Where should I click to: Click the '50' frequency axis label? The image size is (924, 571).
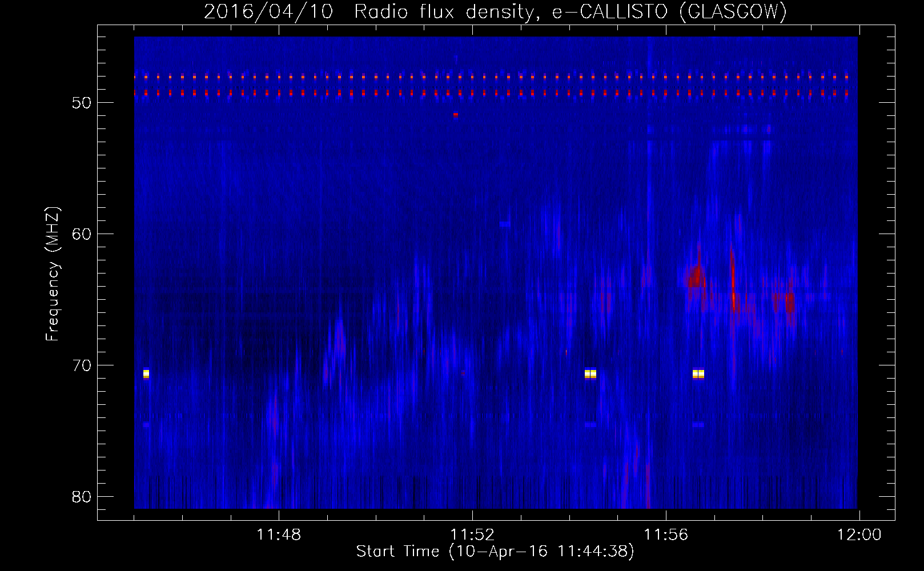[x=82, y=103]
